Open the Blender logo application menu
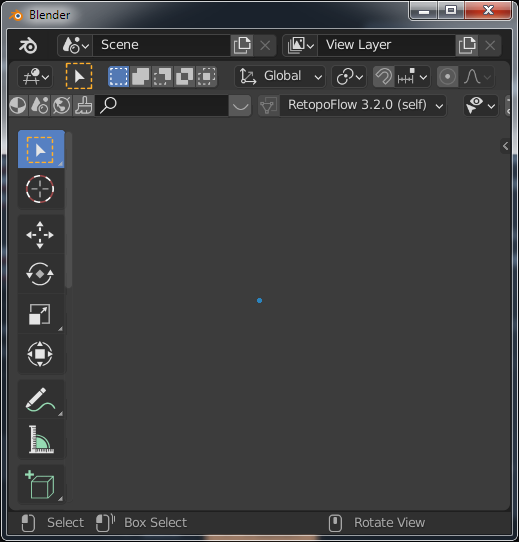This screenshot has width=519, height=542. 28,46
